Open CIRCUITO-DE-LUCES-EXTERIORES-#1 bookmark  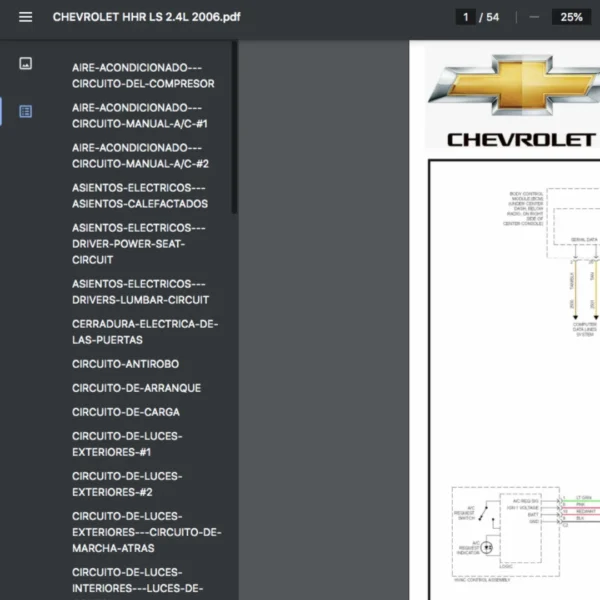point(127,444)
